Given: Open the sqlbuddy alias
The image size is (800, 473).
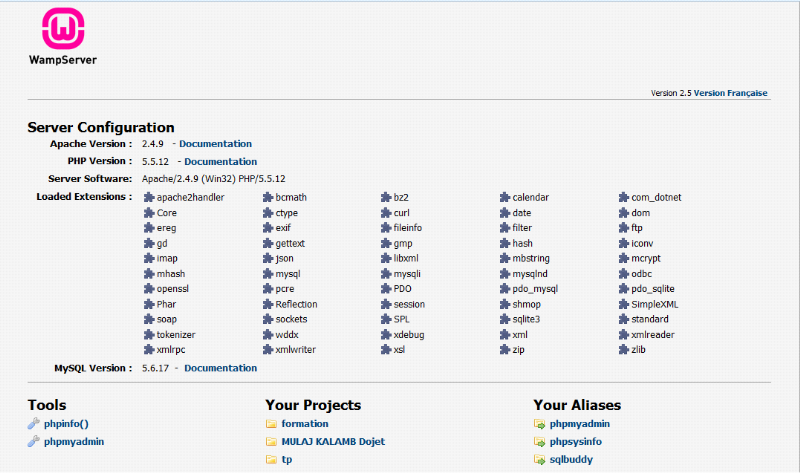Looking at the screenshot, I should 572,459.
